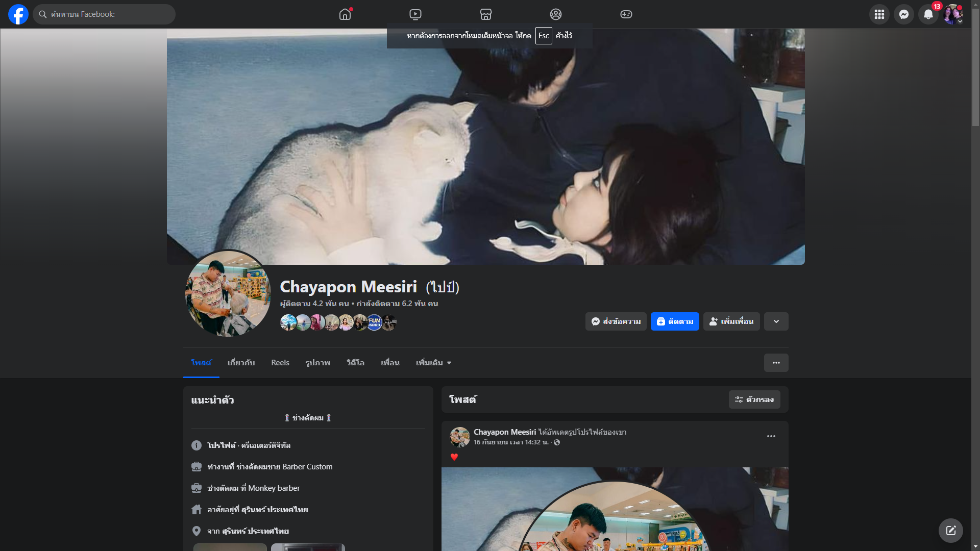Click the ติดตาม follow button
Screen dimensions: 980x551
[674, 321]
